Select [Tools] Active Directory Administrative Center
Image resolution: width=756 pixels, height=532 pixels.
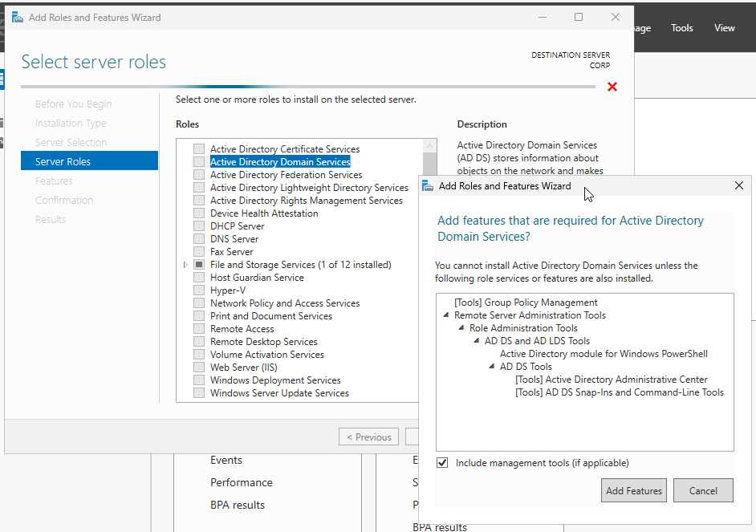[x=612, y=380]
